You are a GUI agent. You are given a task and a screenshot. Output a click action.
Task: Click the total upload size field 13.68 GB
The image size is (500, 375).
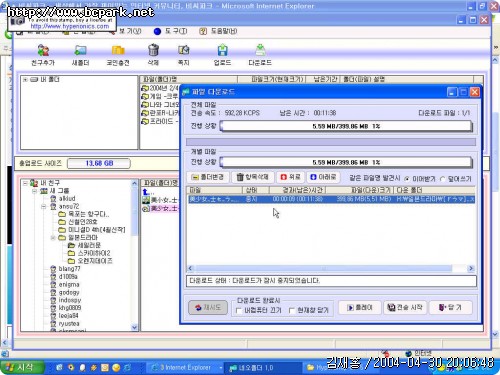[x=99, y=163]
